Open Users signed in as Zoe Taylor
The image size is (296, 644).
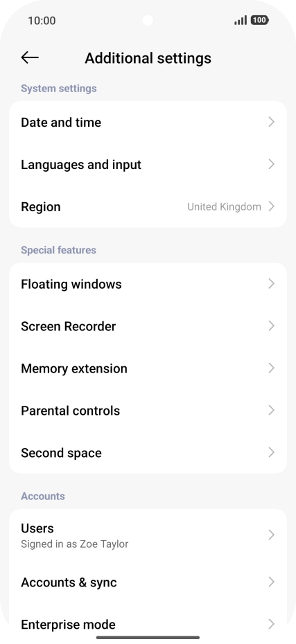click(148, 535)
